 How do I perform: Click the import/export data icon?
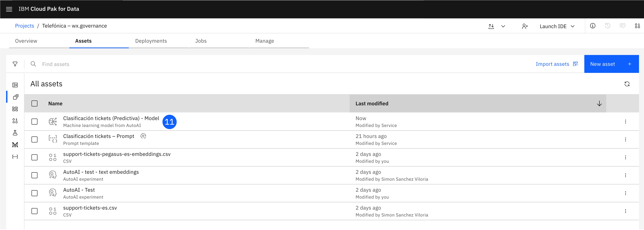point(491,26)
